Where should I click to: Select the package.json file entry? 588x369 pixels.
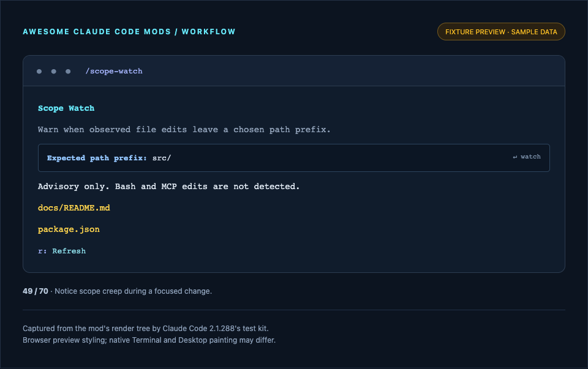coord(69,229)
